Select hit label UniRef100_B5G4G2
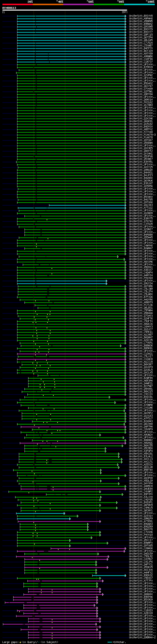 (141, 84)
